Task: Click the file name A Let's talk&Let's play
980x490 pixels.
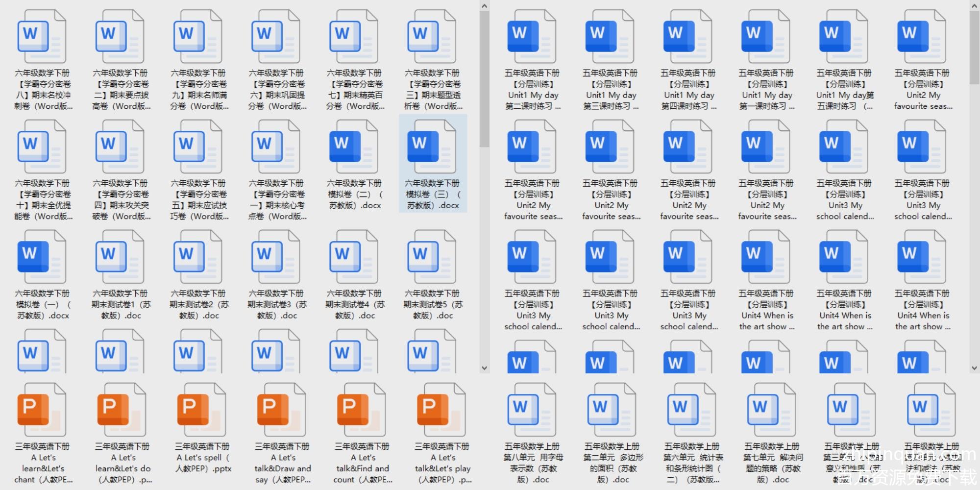Action: coord(442,463)
